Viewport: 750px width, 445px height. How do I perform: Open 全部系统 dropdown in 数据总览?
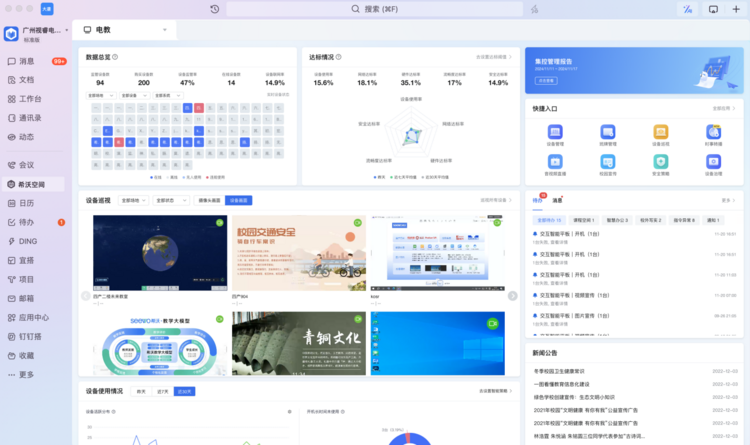click(168, 96)
